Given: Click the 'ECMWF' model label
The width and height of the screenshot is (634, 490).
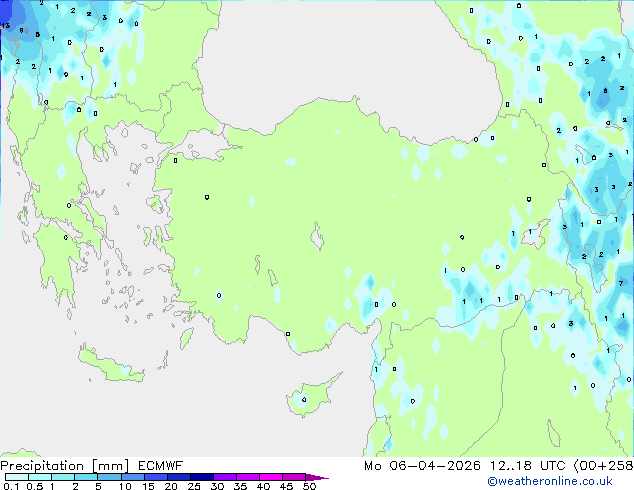Looking at the screenshot, I should coord(161,466).
